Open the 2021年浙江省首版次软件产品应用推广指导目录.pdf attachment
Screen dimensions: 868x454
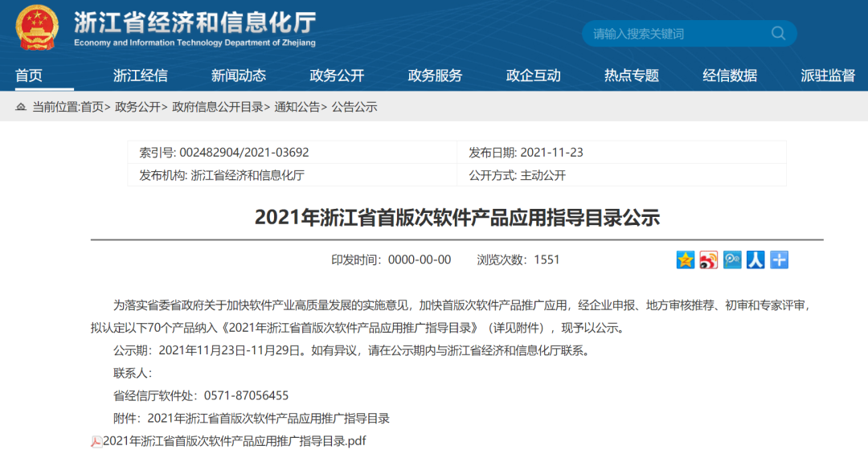235,441
